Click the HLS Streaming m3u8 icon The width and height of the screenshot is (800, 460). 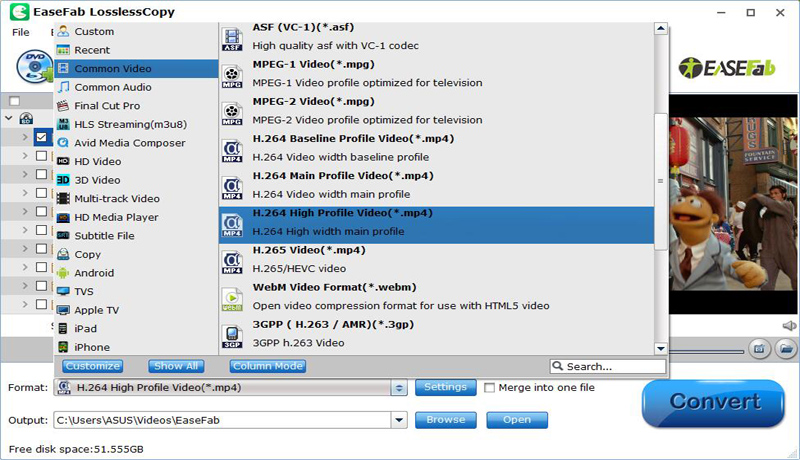click(63, 124)
